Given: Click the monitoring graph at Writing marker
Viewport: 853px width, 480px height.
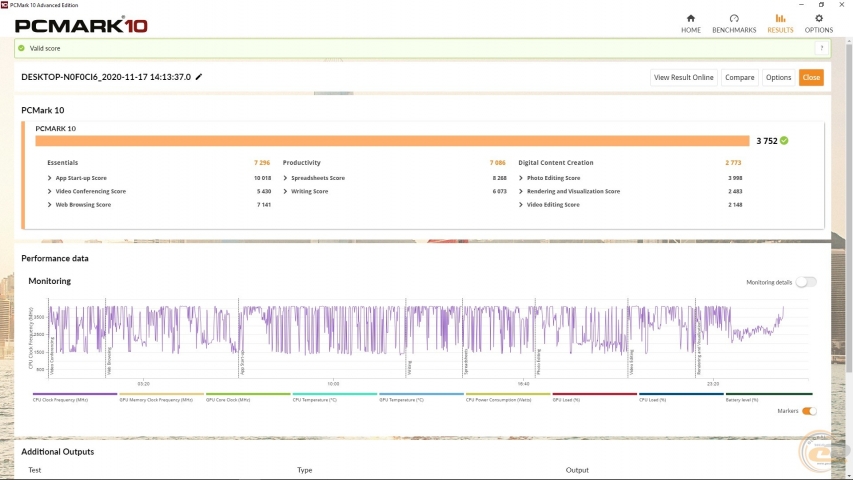Looking at the screenshot, I should (x=410, y=367).
